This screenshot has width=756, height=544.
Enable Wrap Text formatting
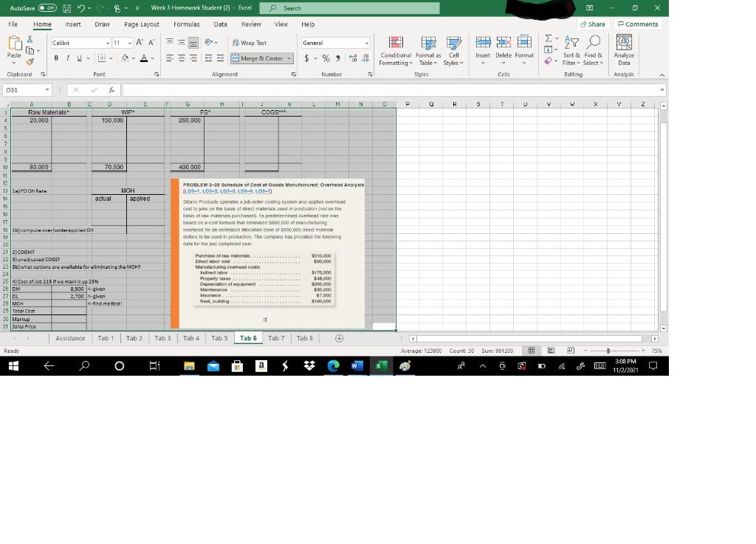click(251, 42)
